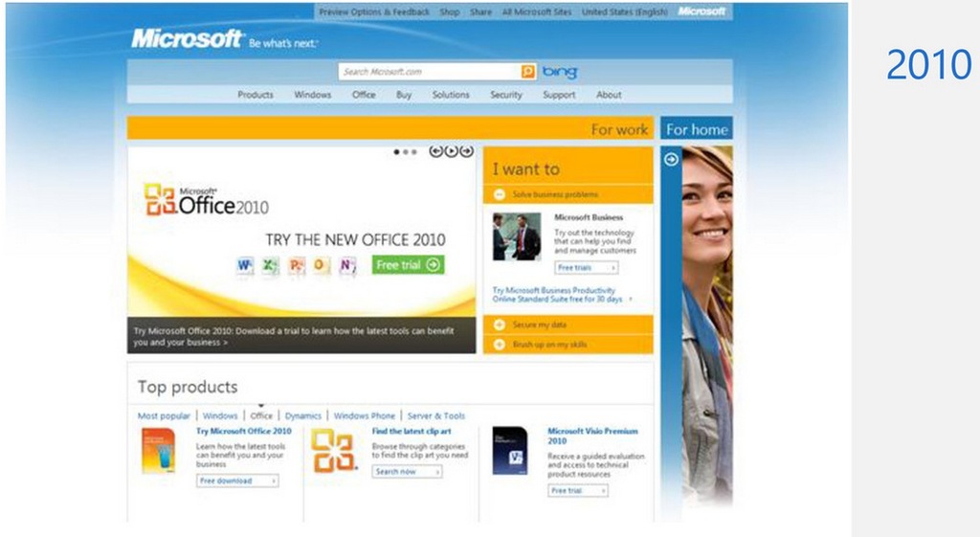Open Solutions navigation menu
The width and height of the screenshot is (980, 537).
pyautogui.click(x=451, y=95)
